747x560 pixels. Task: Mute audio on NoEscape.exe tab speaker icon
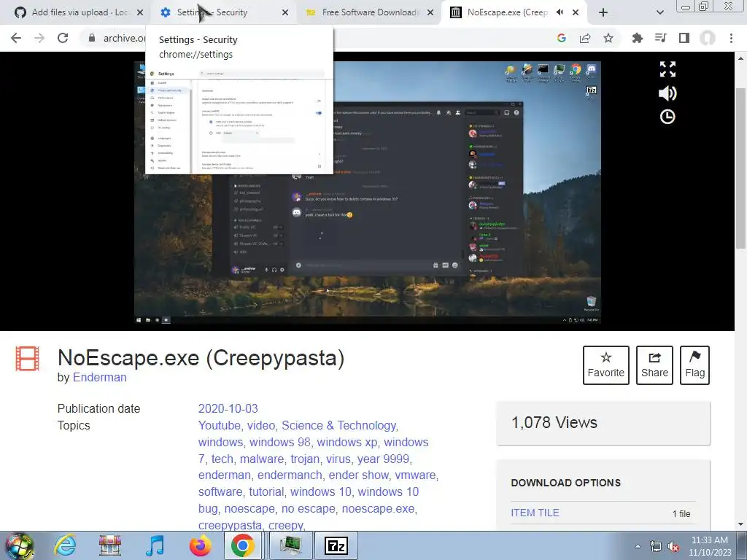click(560, 12)
